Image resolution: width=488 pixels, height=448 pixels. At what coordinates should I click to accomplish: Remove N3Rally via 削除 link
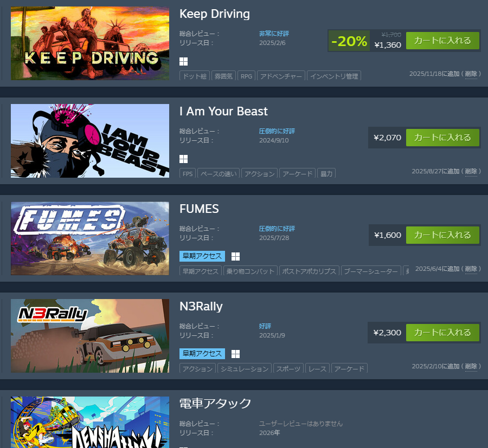(471, 366)
